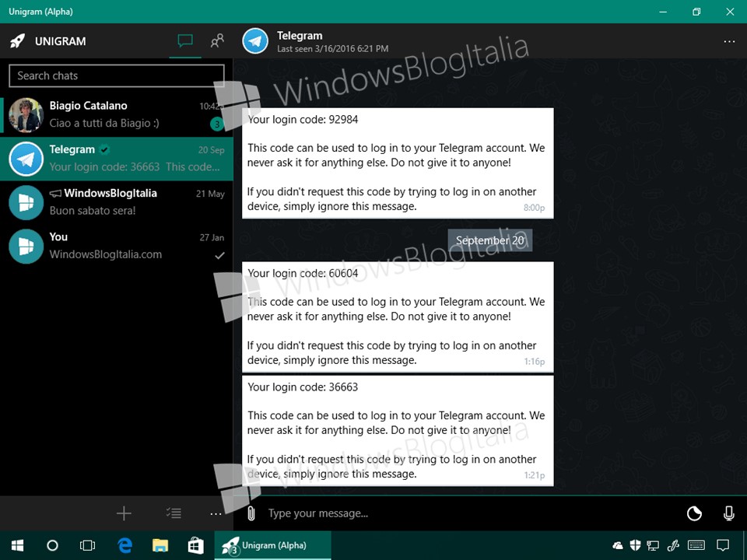
Task: Open the Action Center notifications icon
Action: [x=723, y=546]
